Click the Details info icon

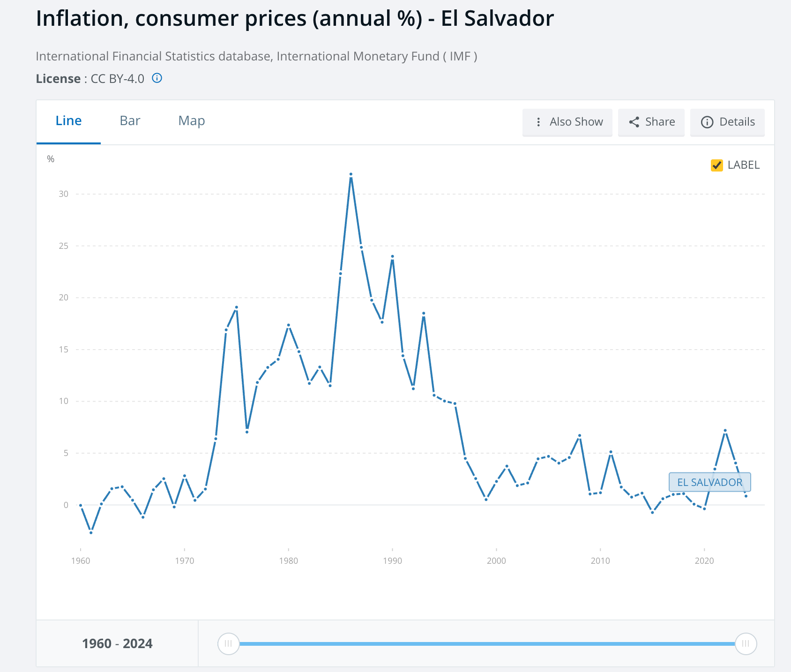click(707, 122)
